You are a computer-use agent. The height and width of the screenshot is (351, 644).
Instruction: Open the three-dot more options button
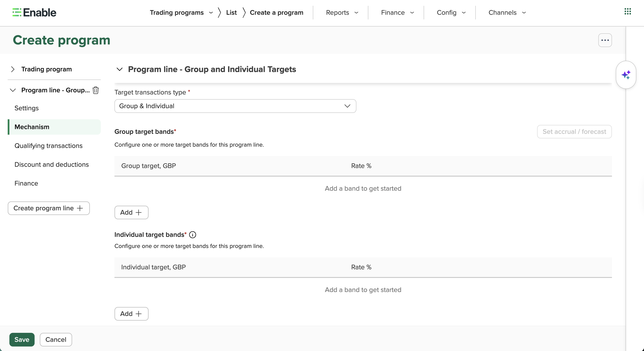(605, 40)
